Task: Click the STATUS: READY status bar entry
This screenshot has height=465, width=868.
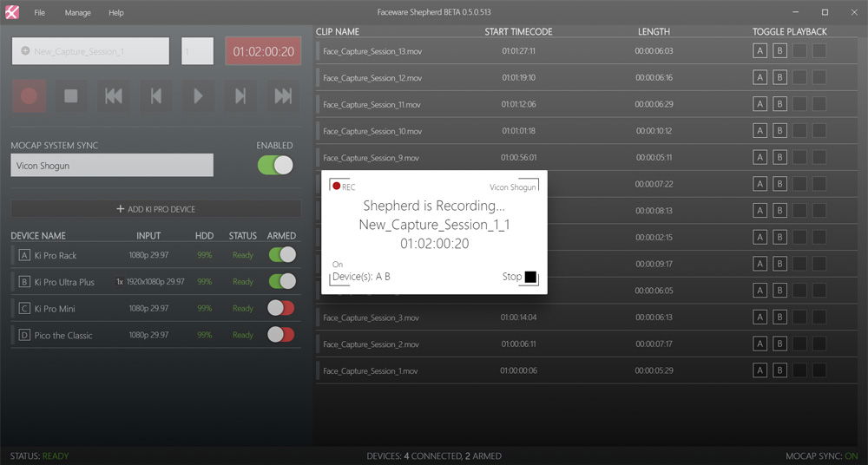Action: coord(39,456)
